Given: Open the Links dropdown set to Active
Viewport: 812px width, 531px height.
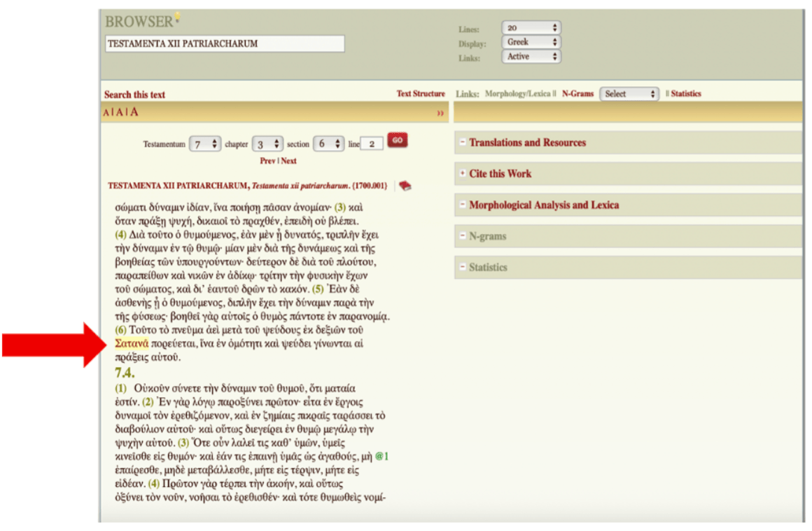Looking at the screenshot, I should 531,57.
